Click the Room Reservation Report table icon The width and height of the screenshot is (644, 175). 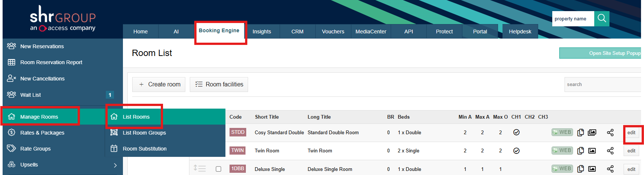(x=12, y=62)
